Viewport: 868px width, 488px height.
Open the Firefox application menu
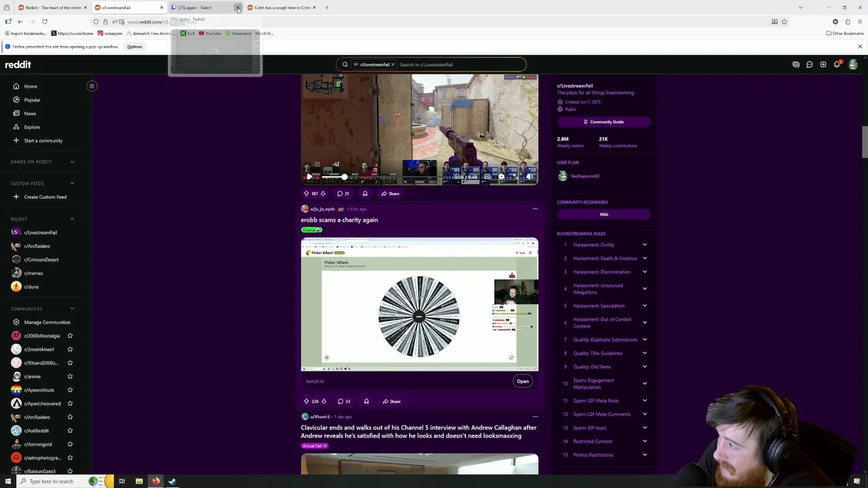860,22
